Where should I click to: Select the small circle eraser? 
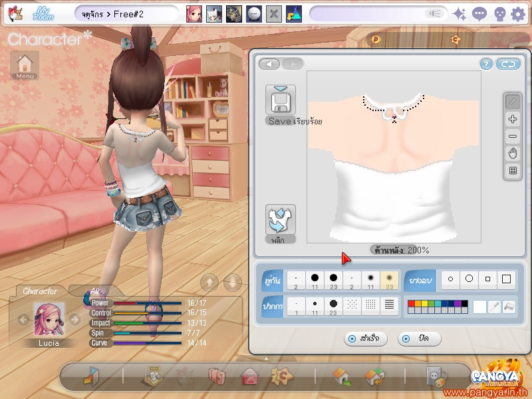point(451,279)
